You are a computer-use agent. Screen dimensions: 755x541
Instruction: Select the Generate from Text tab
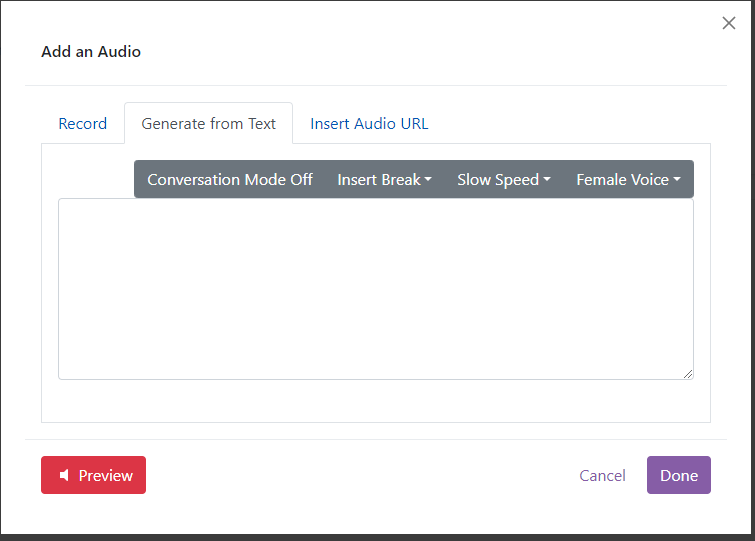click(x=208, y=124)
